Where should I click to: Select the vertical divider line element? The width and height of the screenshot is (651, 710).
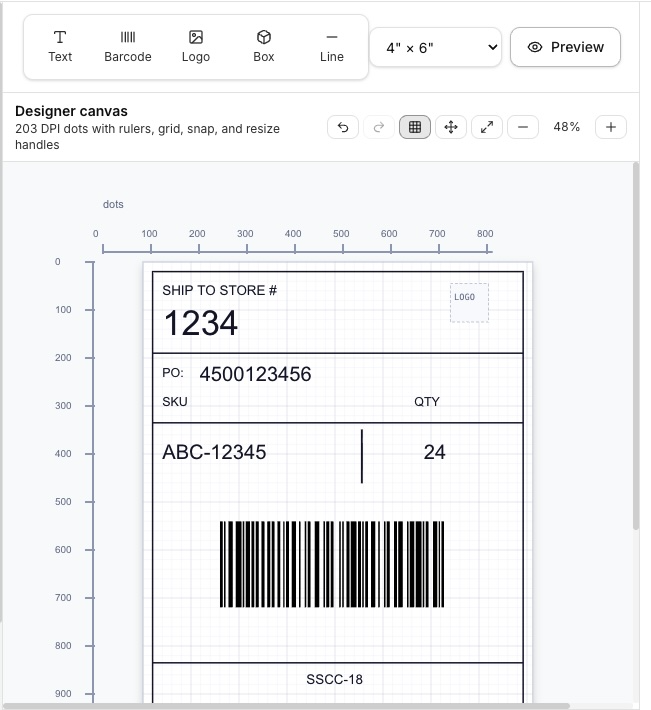pos(362,456)
